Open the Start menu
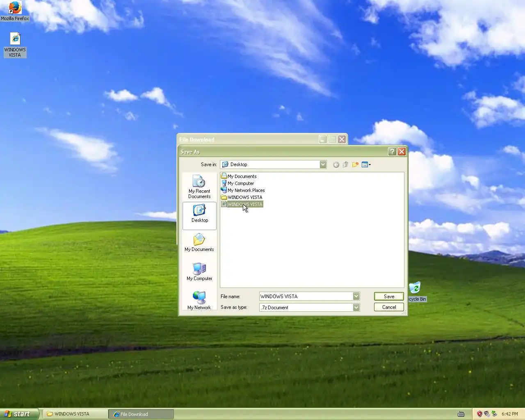 (x=19, y=414)
